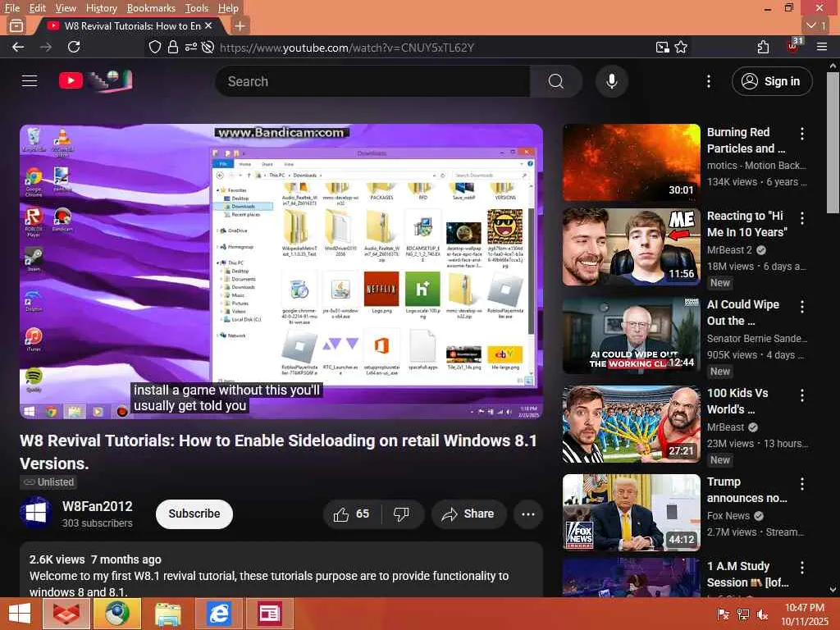Expand the video description box
Viewport: 840px width, 630px height.
pyautogui.click(x=281, y=571)
